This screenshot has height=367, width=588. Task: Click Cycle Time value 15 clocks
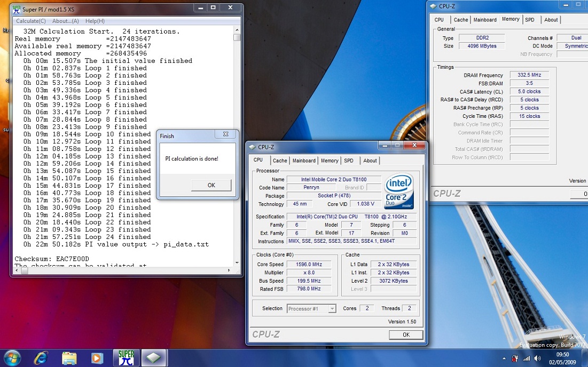pyautogui.click(x=529, y=116)
